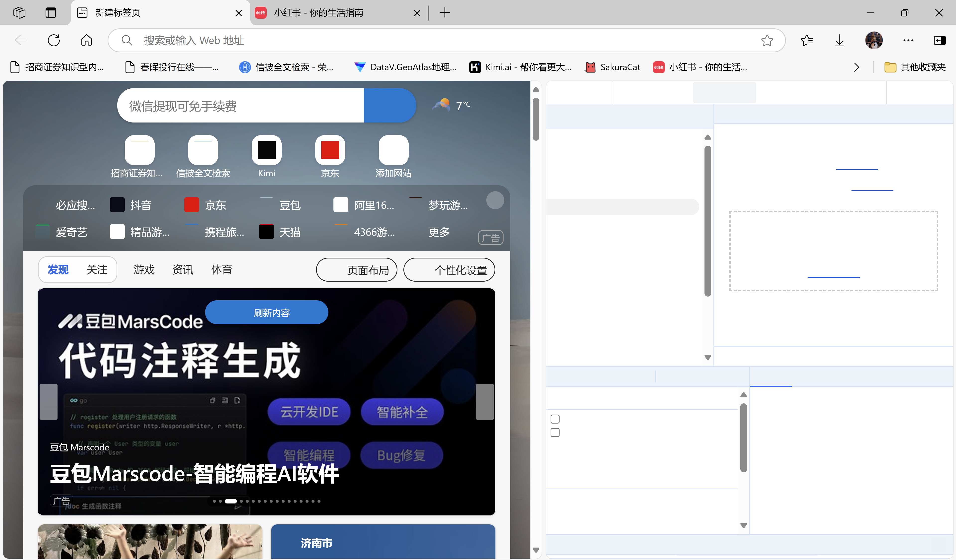This screenshot has width=956, height=560.
Task: Click the round gray site grid button
Action: (x=495, y=200)
